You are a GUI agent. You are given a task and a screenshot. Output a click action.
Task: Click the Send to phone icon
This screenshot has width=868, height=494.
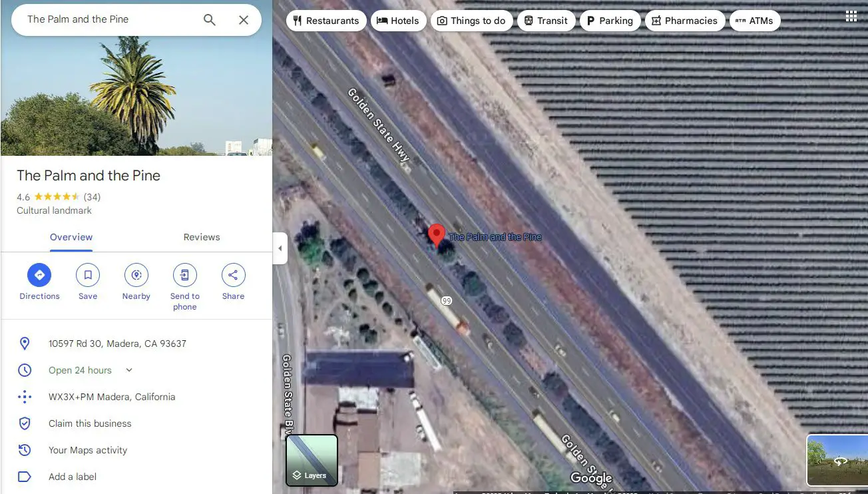tap(185, 274)
